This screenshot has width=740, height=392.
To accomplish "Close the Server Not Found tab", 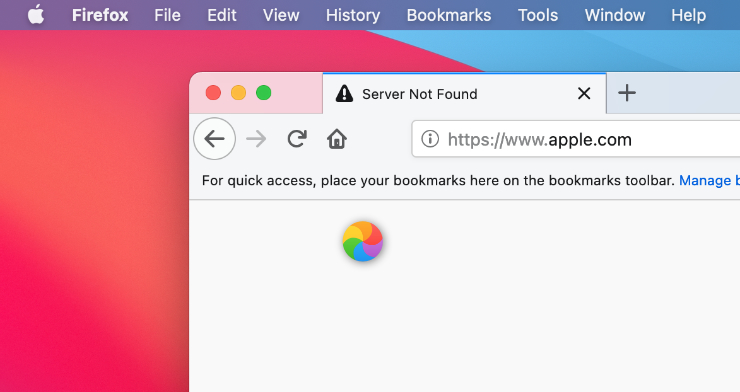I will (584, 93).
